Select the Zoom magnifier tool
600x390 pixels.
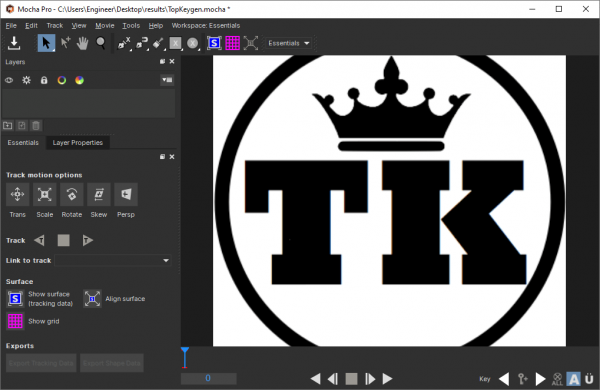[101, 43]
